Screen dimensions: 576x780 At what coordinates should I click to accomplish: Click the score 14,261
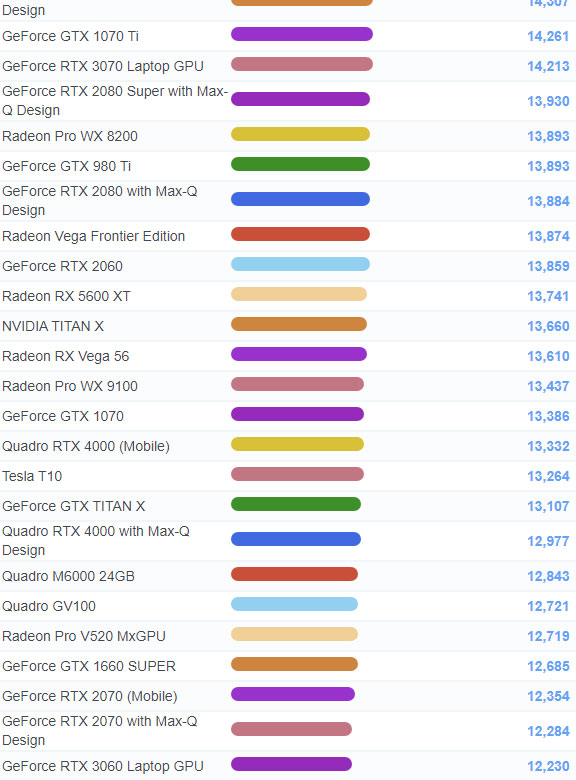pos(548,36)
